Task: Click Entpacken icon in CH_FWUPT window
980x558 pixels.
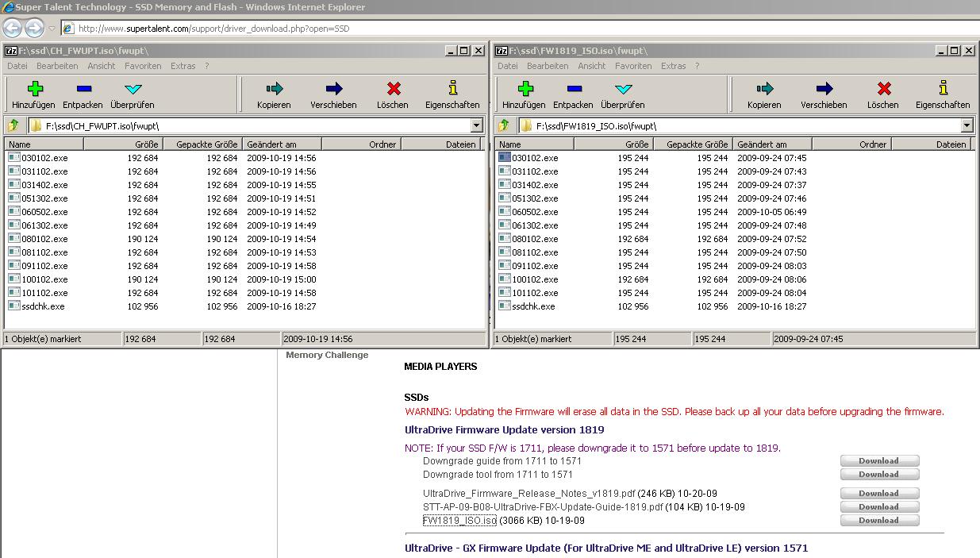Action: [x=84, y=89]
